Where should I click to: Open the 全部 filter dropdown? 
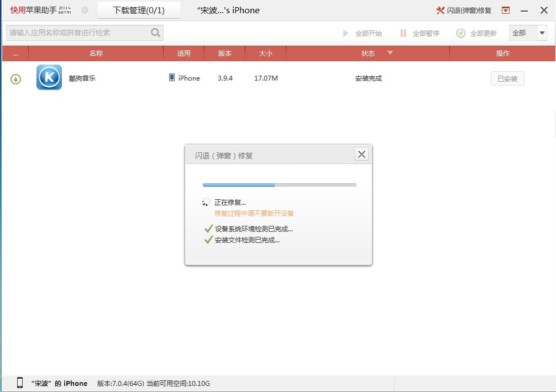coord(542,33)
